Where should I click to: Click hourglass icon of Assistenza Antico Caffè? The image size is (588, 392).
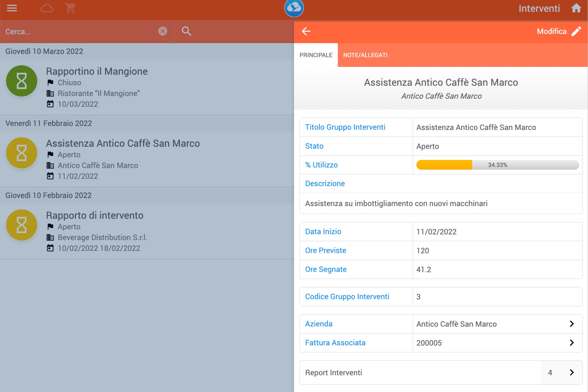point(22,153)
